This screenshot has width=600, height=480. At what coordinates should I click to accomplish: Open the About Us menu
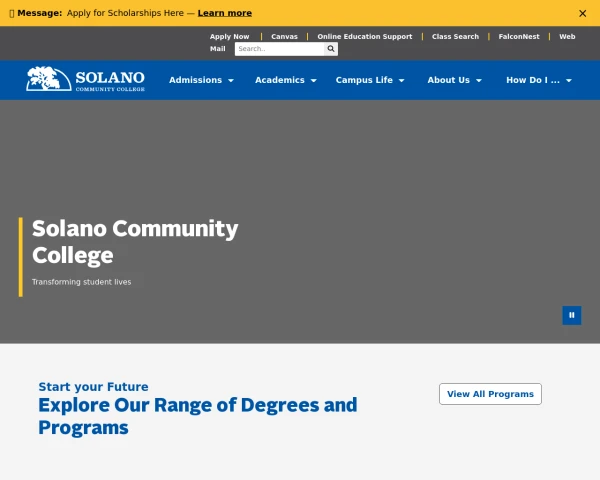[x=454, y=80]
